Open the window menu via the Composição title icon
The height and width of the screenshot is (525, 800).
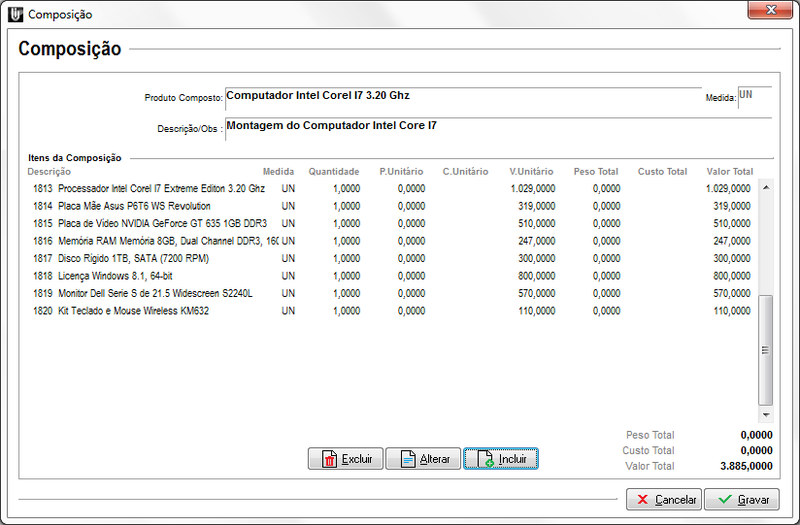pyautogui.click(x=15, y=14)
